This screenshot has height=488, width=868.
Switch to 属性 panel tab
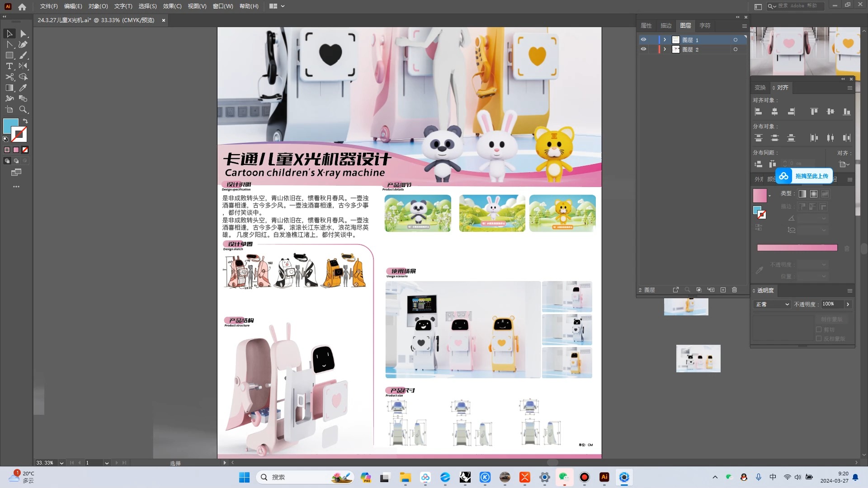tap(646, 26)
